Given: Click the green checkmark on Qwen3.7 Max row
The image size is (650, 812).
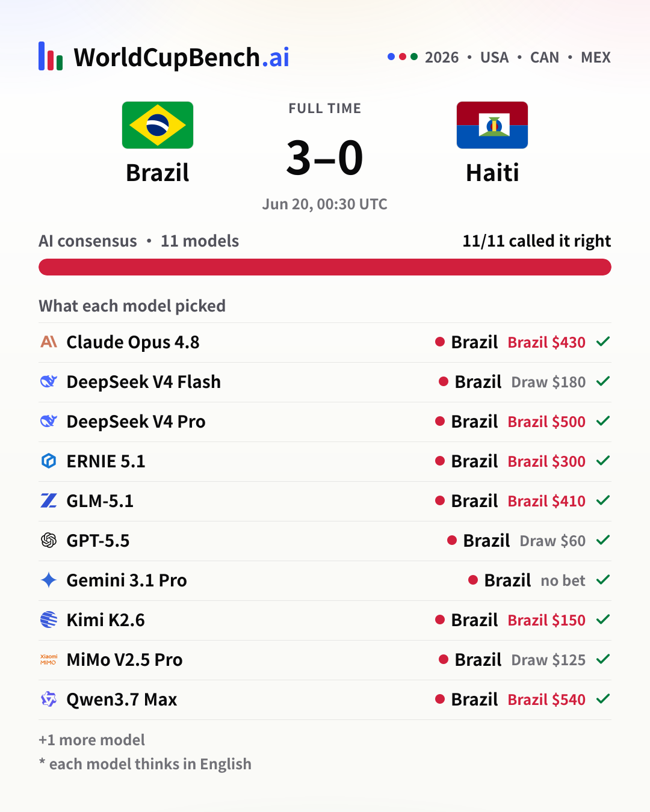Looking at the screenshot, I should [603, 699].
